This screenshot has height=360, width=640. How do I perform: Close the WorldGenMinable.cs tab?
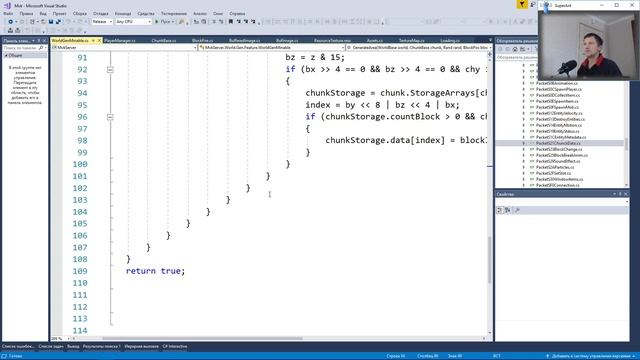click(99, 40)
